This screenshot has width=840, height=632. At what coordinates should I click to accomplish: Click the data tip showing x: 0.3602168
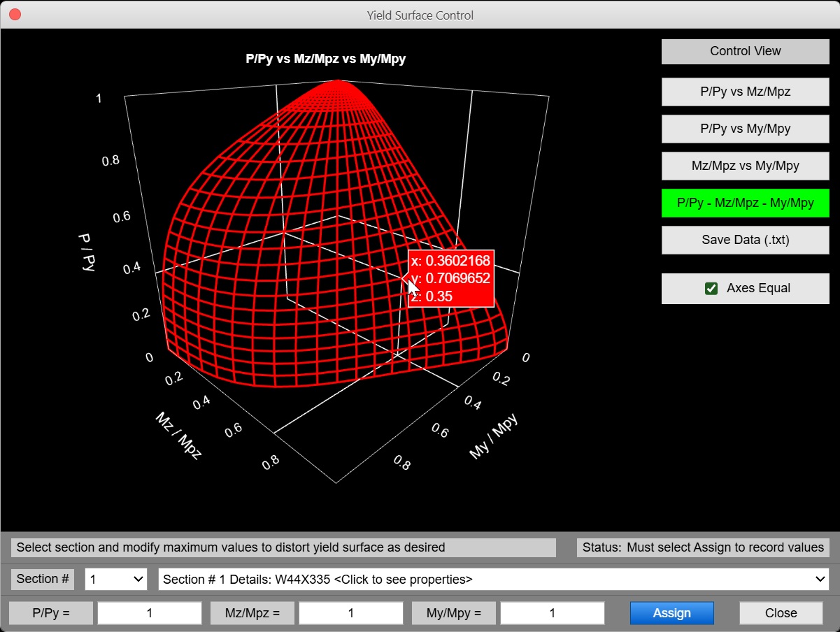tap(451, 277)
